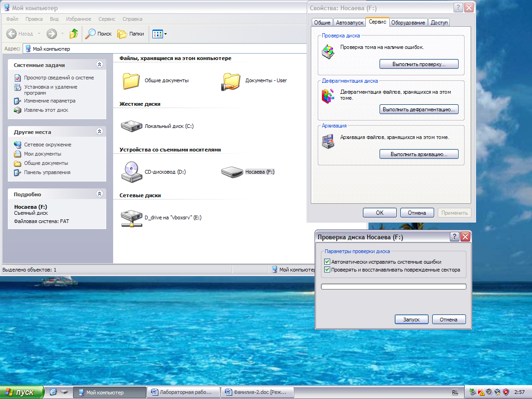Select the Общие документы folder icon
532x399 pixels.
point(131,81)
